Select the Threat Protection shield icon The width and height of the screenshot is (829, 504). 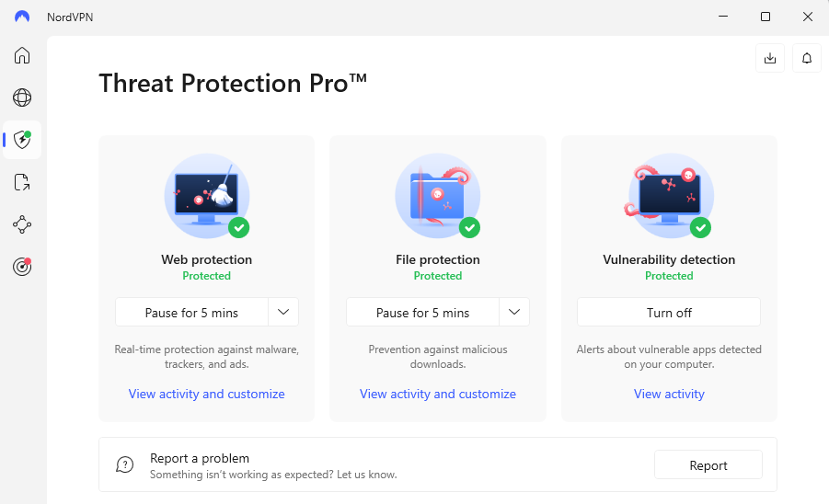(22, 140)
